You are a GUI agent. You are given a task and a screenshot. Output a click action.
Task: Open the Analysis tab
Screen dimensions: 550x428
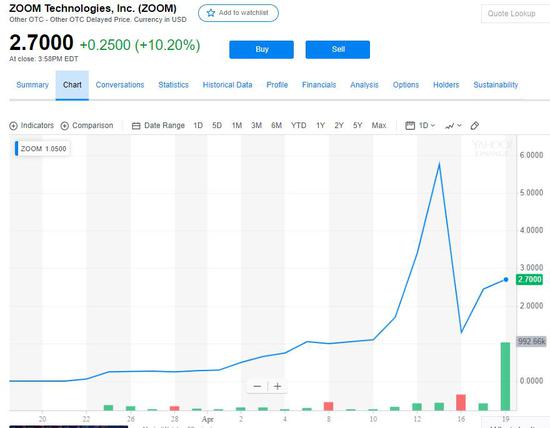[x=364, y=85]
